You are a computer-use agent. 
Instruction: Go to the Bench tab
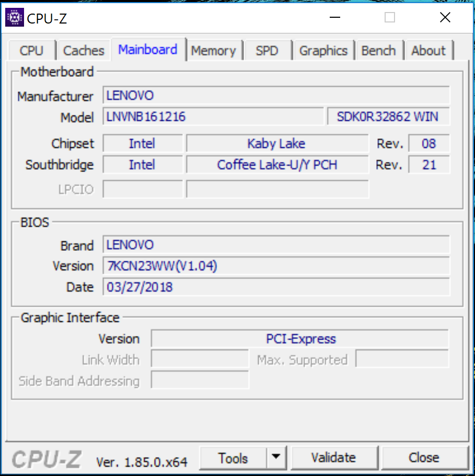378,50
